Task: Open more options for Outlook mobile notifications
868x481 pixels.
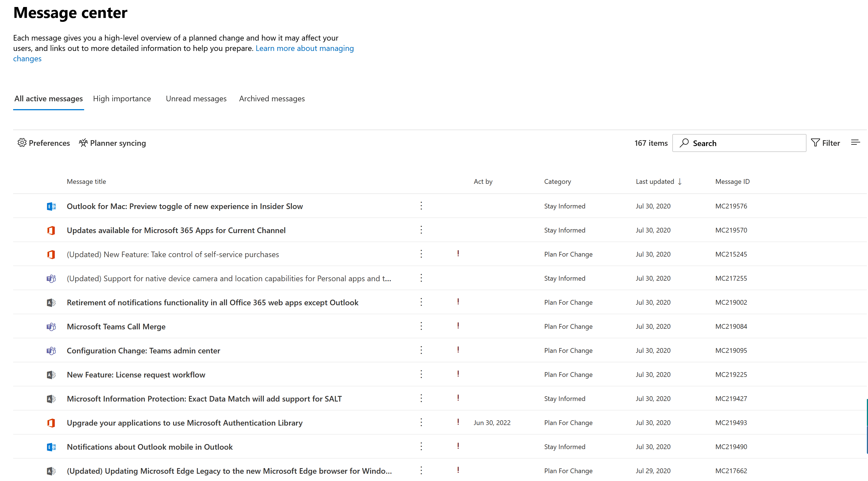Action: pos(421,446)
